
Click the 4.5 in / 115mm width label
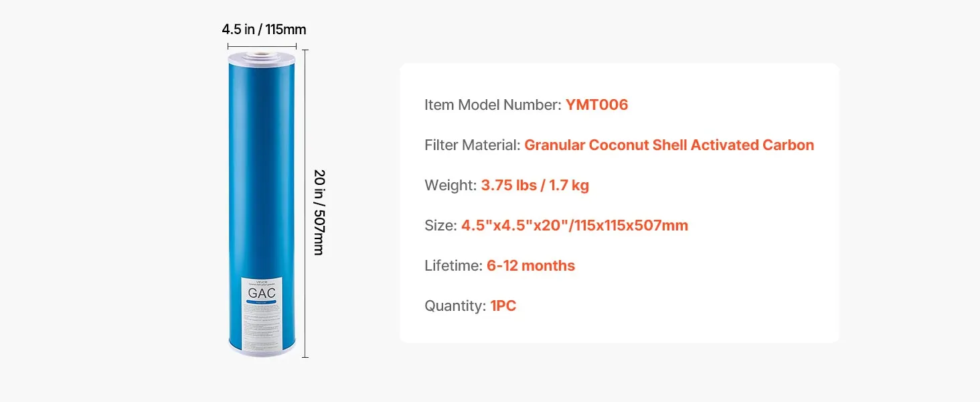[264, 29]
